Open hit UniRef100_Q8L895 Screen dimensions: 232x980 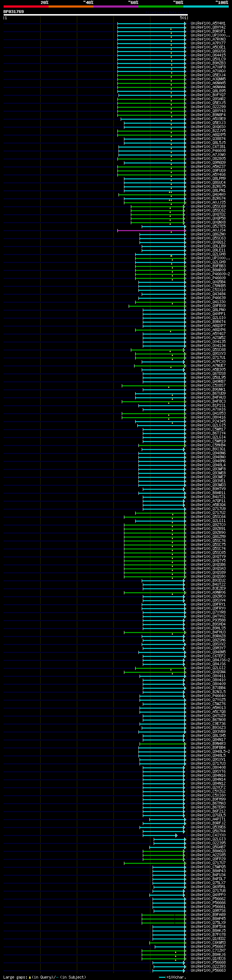[208, 91]
